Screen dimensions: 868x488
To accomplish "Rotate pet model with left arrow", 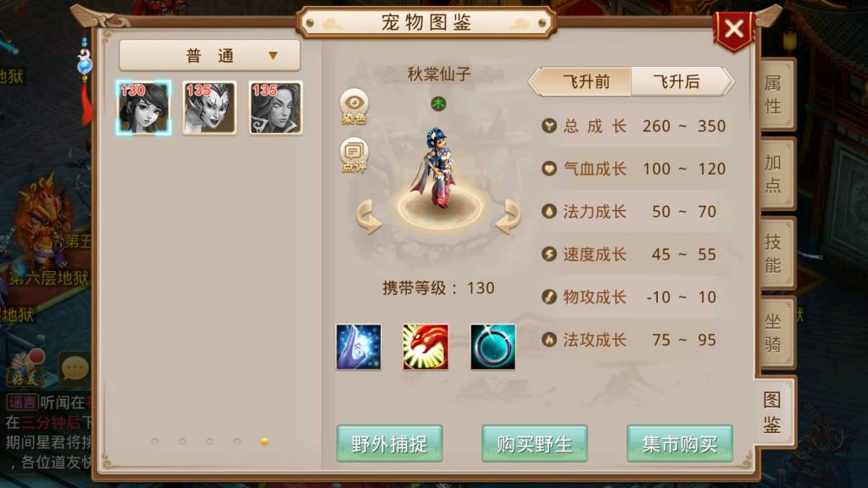I will tap(369, 216).
